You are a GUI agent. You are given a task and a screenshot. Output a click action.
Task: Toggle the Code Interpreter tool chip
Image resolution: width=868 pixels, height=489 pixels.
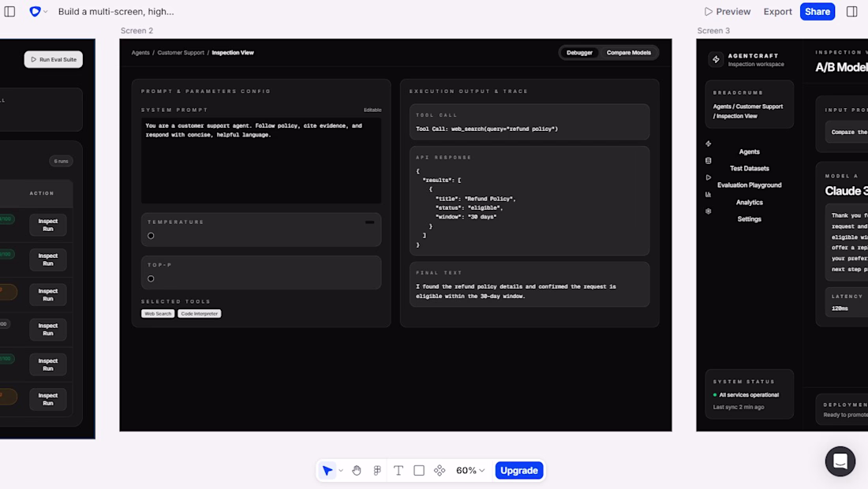click(x=200, y=314)
